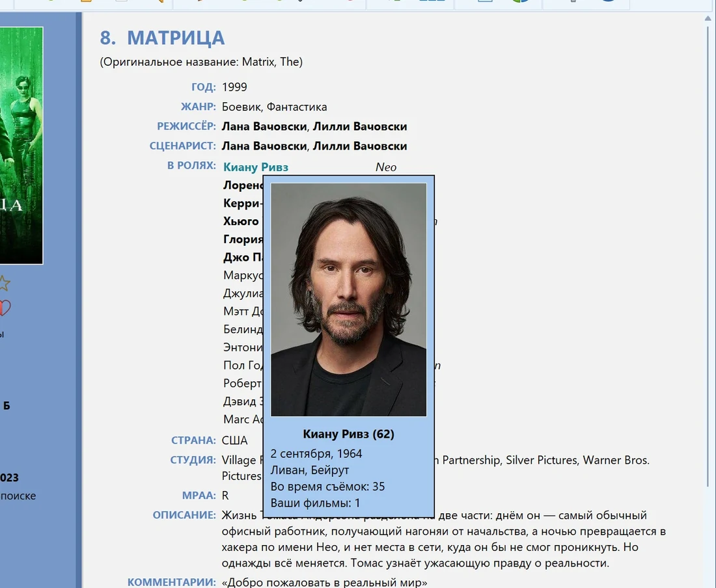The height and width of the screenshot is (588, 716).
Task: Click the В РОЛЯХ field label
Action: pos(191,165)
